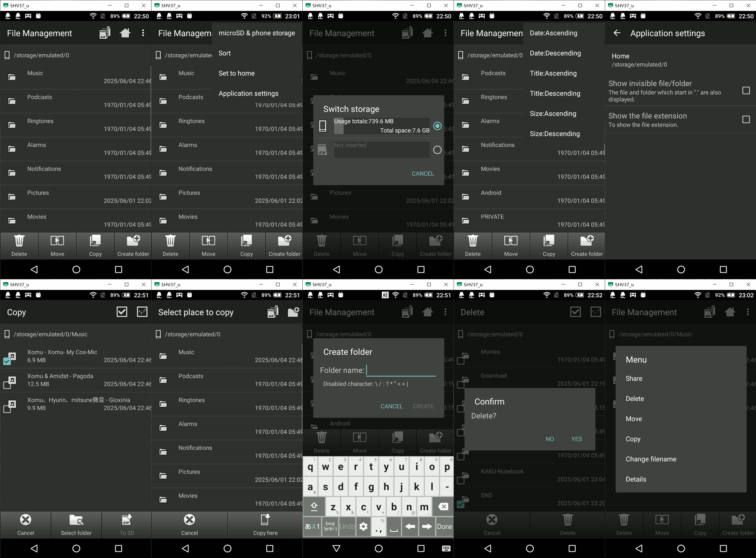Tap Create folder icon in the overflow-menu window
Image resolution: width=756 pixels, height=558 pixels.
coord(285,241)
